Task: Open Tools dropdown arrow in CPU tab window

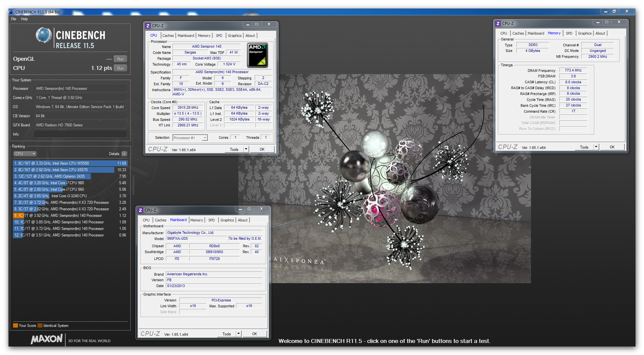Action: tap(246, 150)
